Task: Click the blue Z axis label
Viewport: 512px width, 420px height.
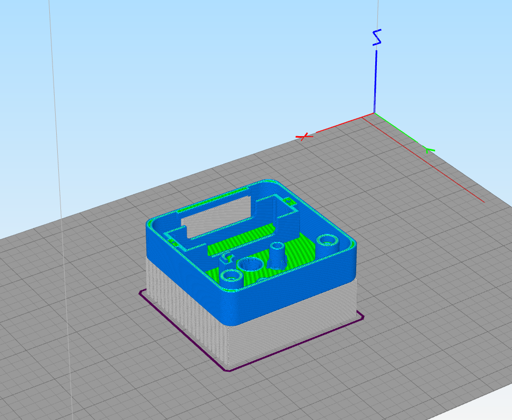Action: pos(377,38)
